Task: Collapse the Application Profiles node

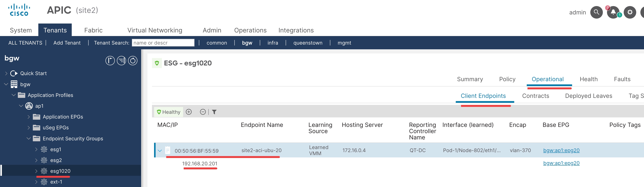Action: [14, 95]
